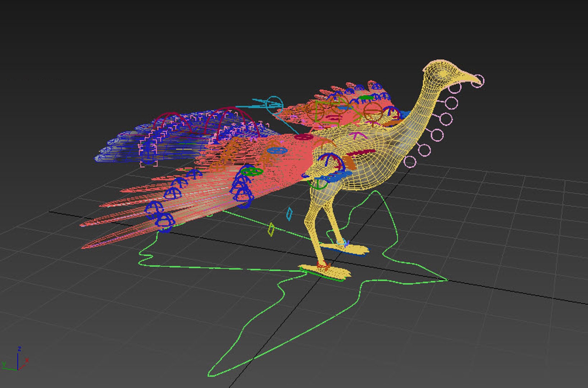Select the rear foot with blue control
The width and height of the screenshot is (588, 388).
[x=345, y=249]
